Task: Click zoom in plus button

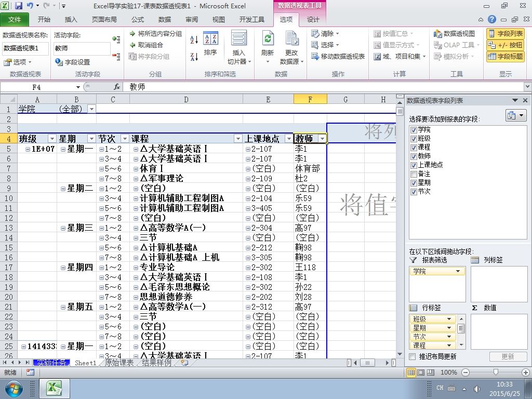Action: 526,373
